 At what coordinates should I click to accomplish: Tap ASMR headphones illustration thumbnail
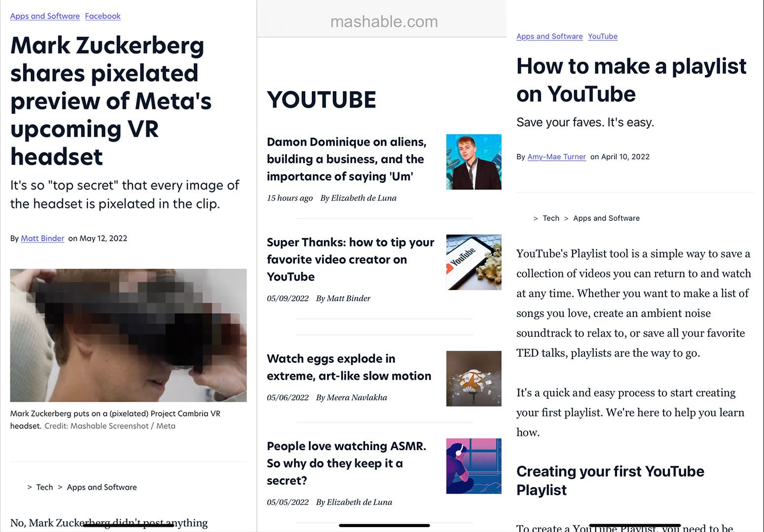click(473, 466)
